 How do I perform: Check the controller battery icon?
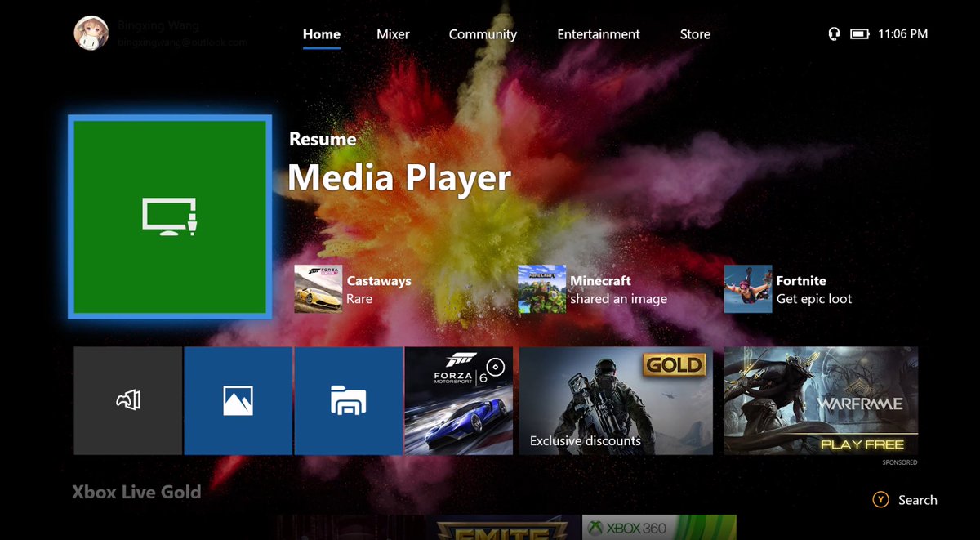pos(859,34)
